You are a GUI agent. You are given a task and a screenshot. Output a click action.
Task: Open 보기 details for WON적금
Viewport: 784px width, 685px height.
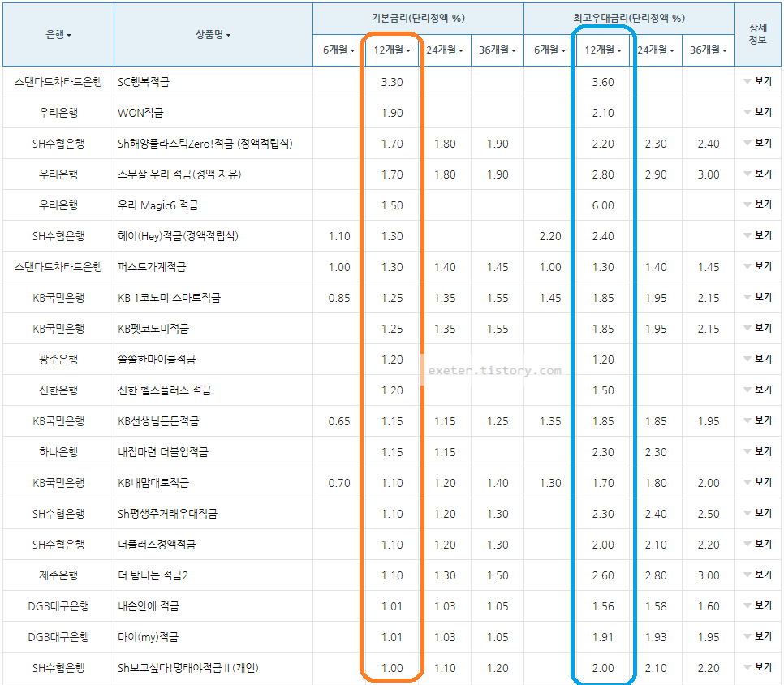[x=758, y=113]
